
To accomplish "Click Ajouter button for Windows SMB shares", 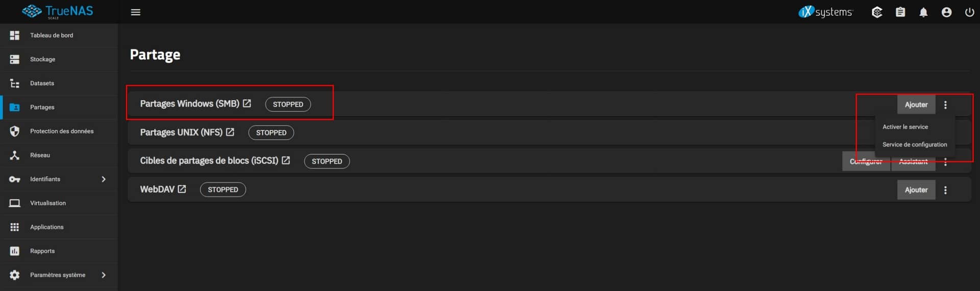I will pyautogui.click(x=916, y=105).
